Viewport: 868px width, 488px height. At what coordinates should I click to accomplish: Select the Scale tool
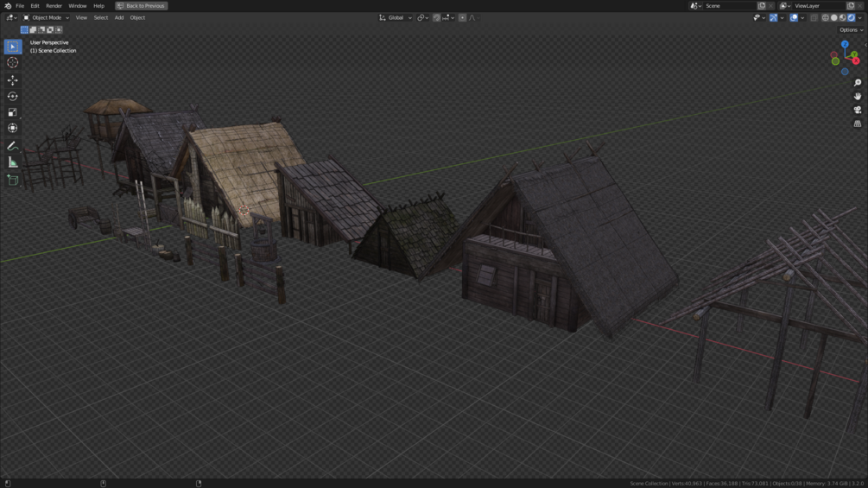click(12, 112)
